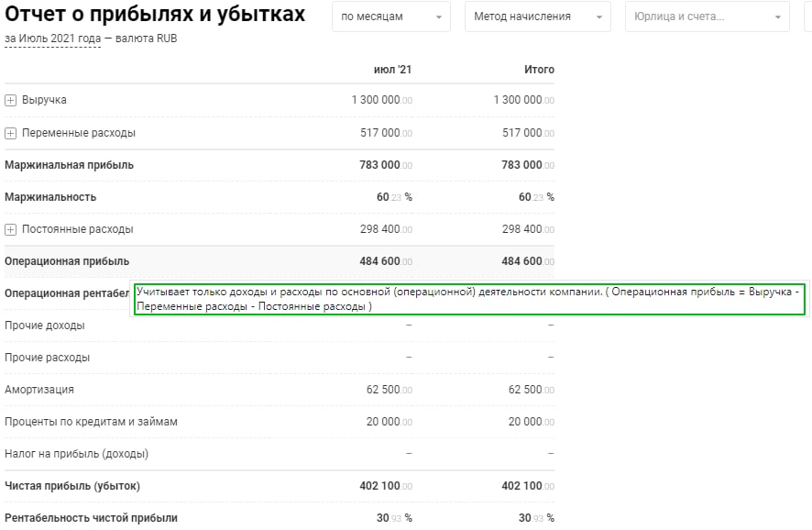This screenshot has height=530, width=812.
Task: Open the Юрлица и счета filter
Action: pos(706,16)
